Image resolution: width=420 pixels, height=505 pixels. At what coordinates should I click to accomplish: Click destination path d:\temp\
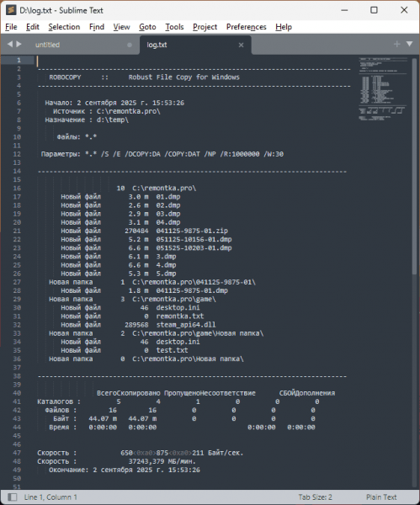pos(113,120)
